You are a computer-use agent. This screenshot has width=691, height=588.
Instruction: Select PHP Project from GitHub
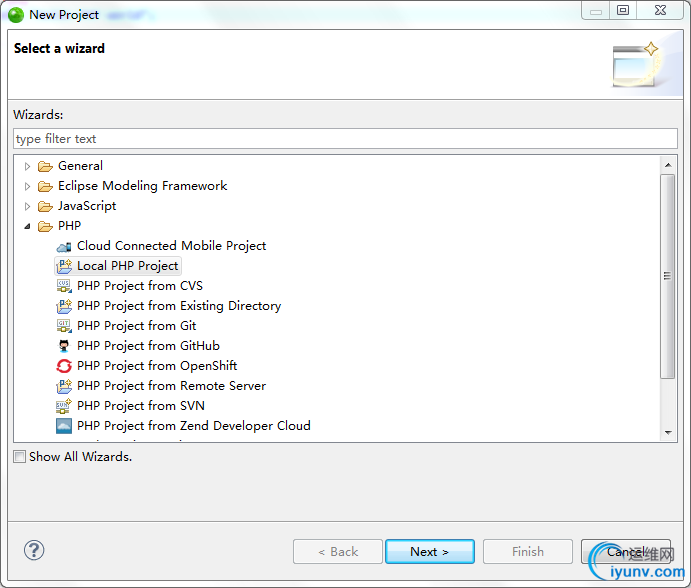[x=148, y=346]
